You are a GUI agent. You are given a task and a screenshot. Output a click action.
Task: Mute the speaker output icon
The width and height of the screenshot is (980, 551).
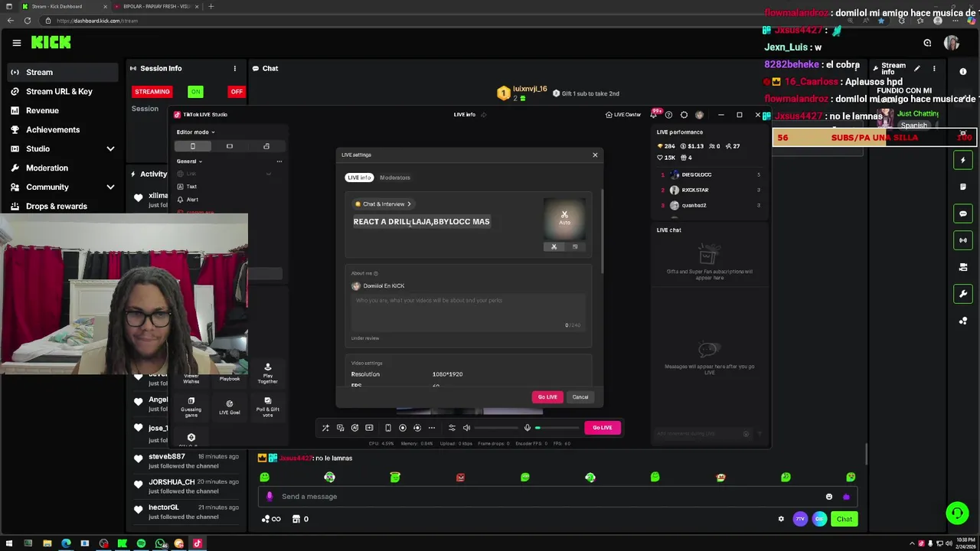467,428
